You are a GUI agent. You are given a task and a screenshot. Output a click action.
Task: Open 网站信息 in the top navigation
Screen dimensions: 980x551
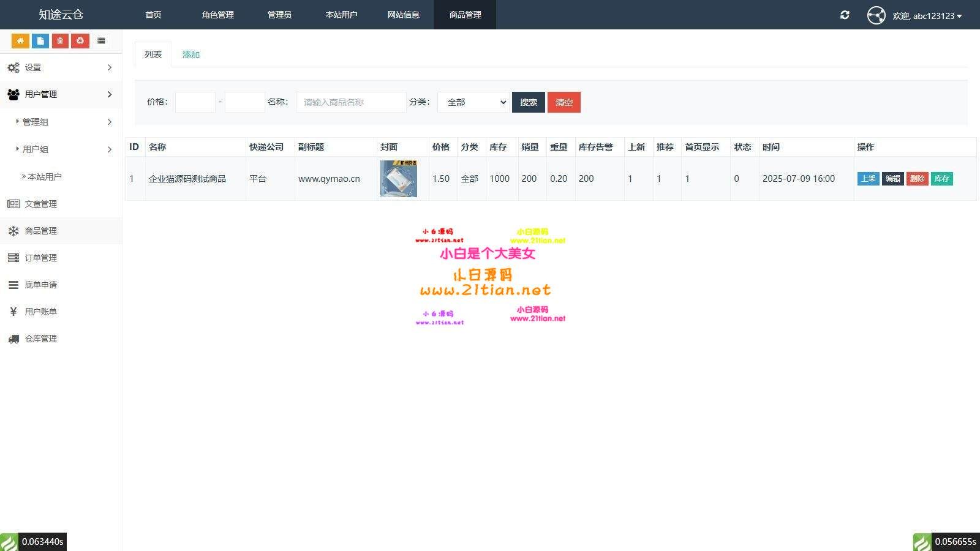[403, 15]
